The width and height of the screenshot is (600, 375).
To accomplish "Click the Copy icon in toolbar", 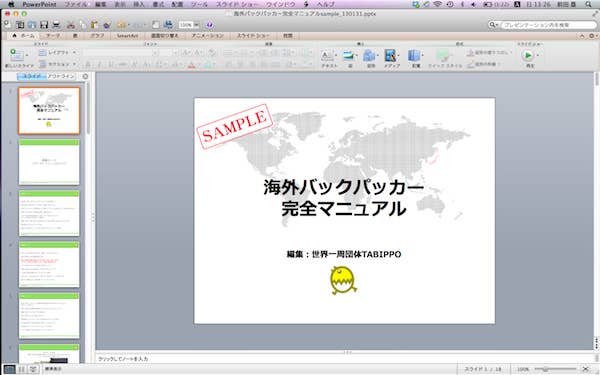I will (x=83, y=25).
